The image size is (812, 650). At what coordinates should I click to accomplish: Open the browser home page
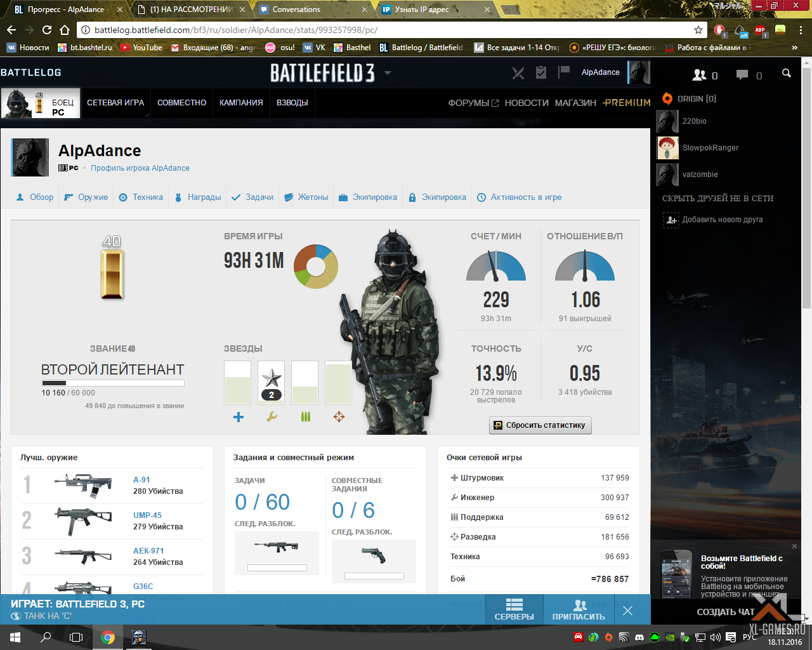(65, 30)
